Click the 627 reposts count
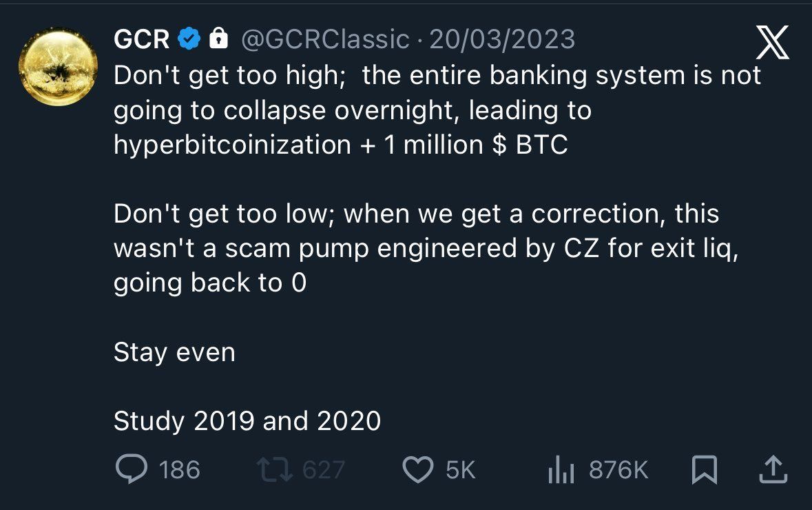The image size is (812, 510). pyautogui.click(x=324, y=469)
